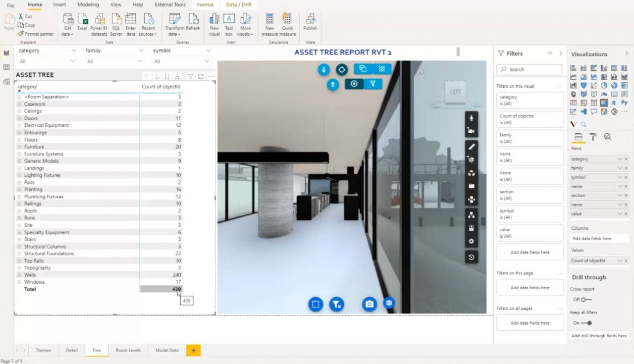Select the measure tool in the 3D viewer

click(471, 146)
